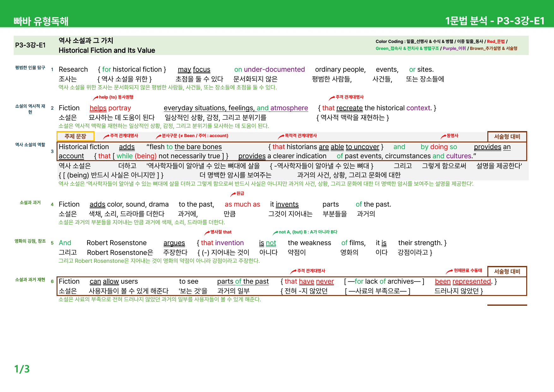Click the 'not A, (but) B' grammar note

308,232
